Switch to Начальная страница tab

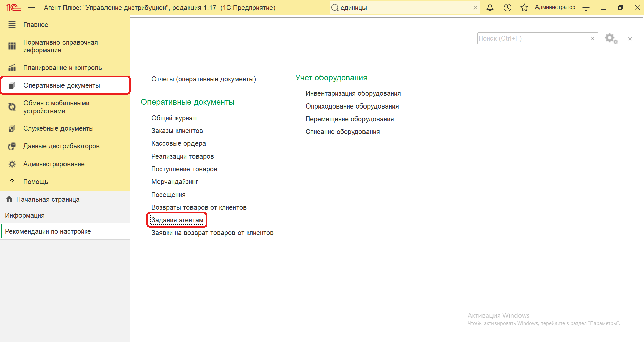pyautogui.click(x=65, y=199)
